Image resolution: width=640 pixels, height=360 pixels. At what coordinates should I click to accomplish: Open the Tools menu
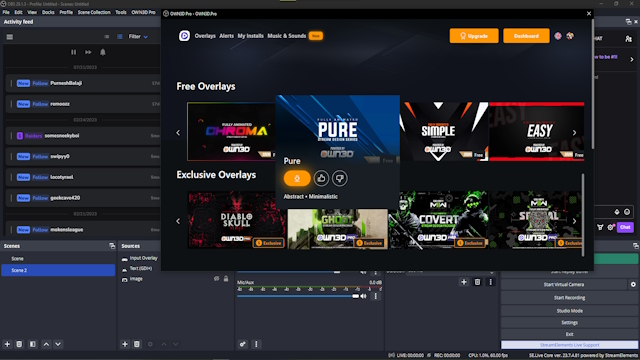pos(121,12)
